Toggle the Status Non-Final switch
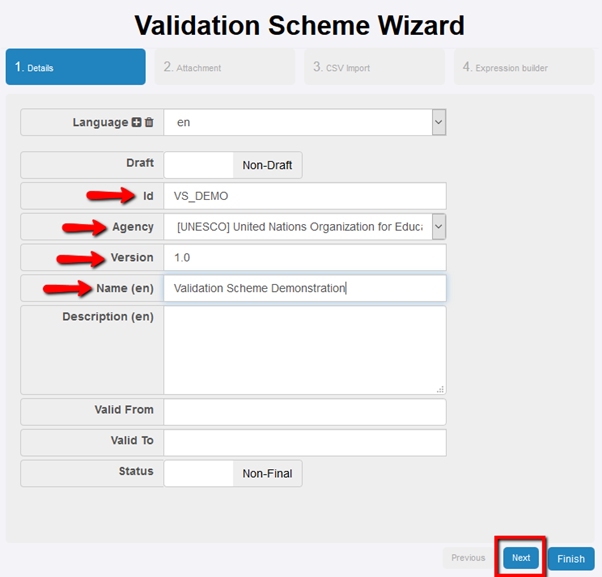Screen dimensions: 602x577 point(232,473)
